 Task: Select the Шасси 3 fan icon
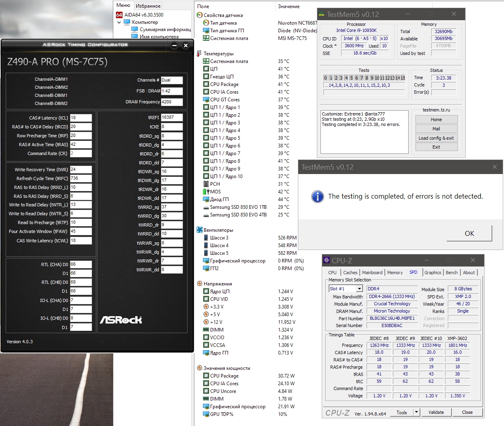(206, 238)
